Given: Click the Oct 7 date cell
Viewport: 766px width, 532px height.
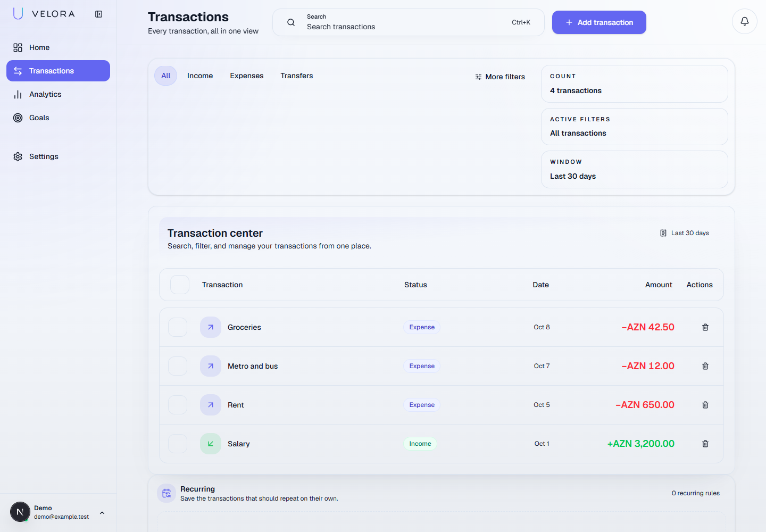Looking at the screenshot, I should [x=542, y=366].
